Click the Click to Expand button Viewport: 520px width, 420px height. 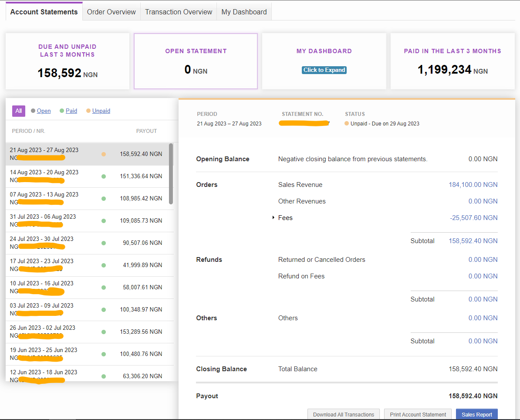coord(324,70)
